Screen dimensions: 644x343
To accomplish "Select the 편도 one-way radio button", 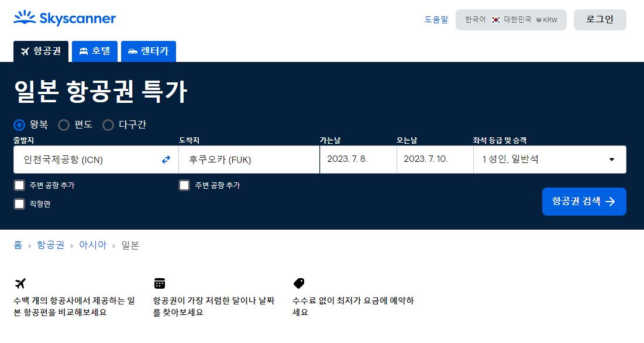I will pos(64,124).
